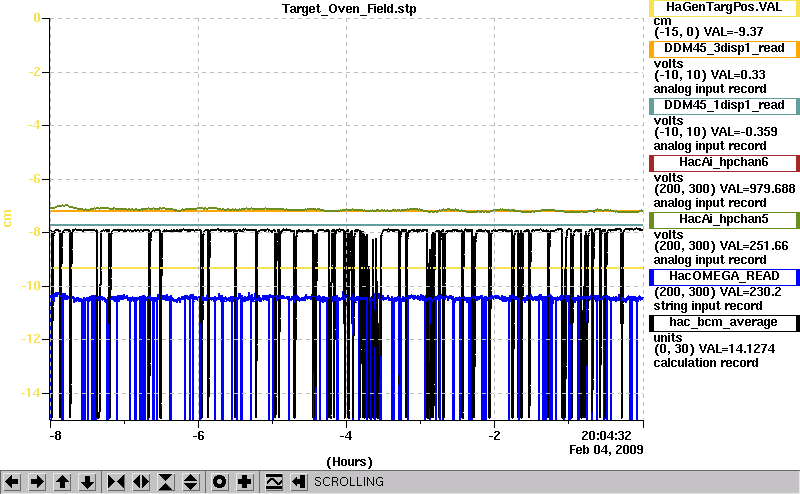
Task: Click the Feb 04, 2009 date label
Action: click(x=606, y=450)
